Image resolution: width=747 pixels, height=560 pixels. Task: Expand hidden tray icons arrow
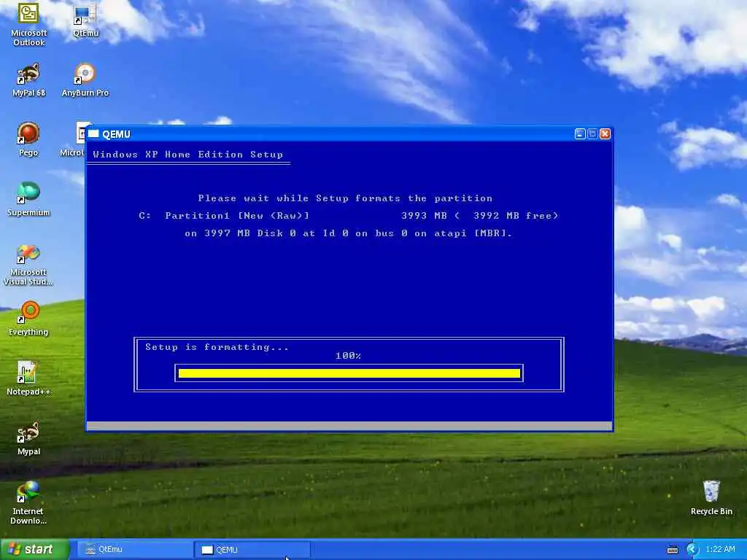click(x=693, y=550)
